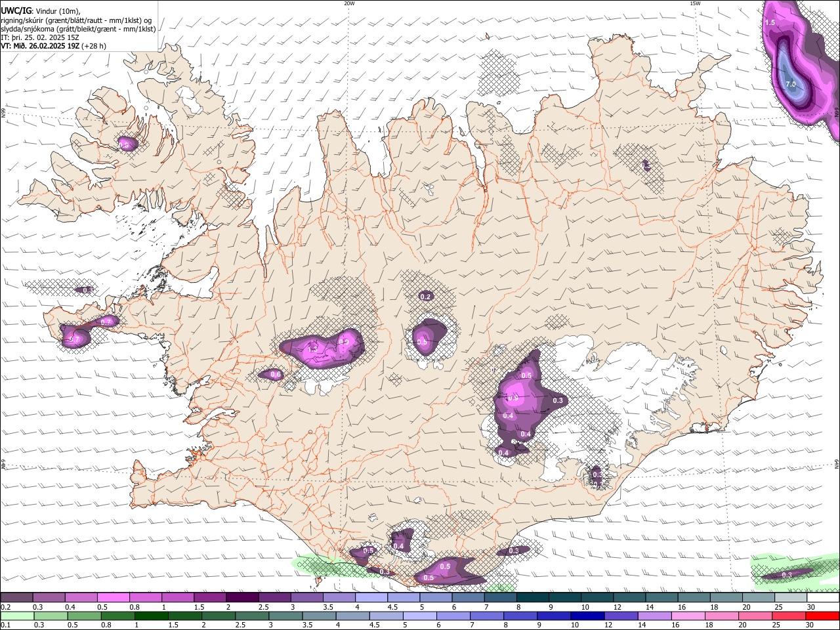Click the "IT: þri. 25. 02. 2025 15Z" line
Image resolution: width=840 pixels, height=630 pixels.
click(41, 37)
